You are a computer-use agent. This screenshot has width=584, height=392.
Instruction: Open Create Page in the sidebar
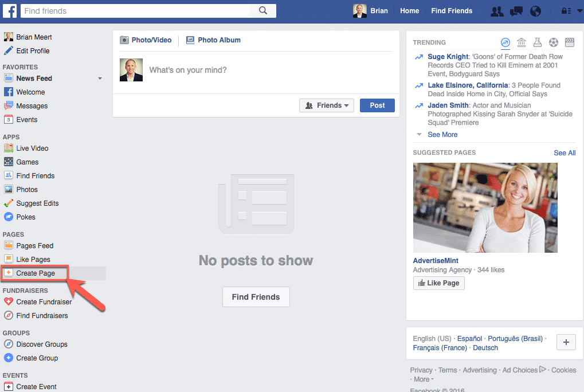[x=36, y=273]
